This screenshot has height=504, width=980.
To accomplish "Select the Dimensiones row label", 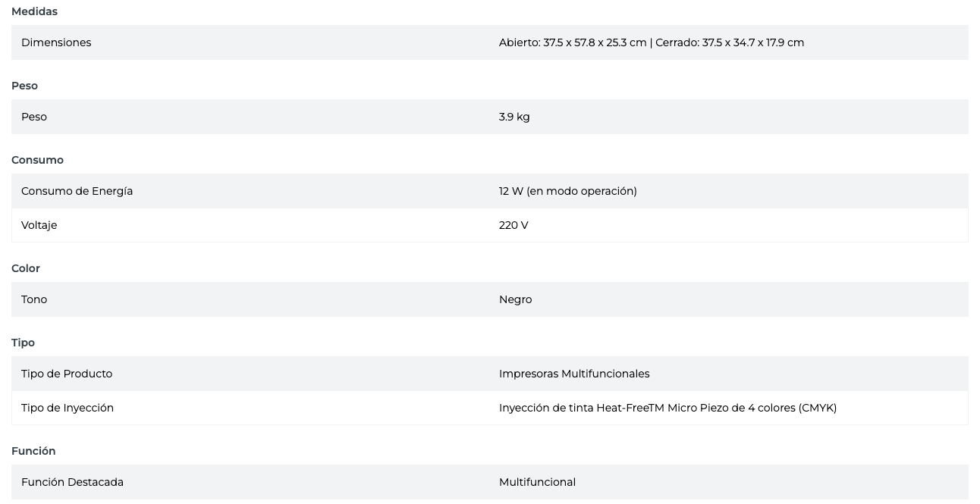I will pos(56,42).
